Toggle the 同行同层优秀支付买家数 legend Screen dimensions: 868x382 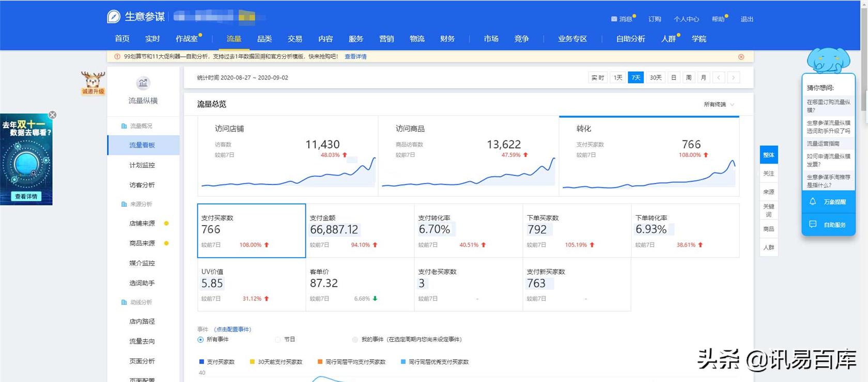pyautogui.click(x=435, y=362)
